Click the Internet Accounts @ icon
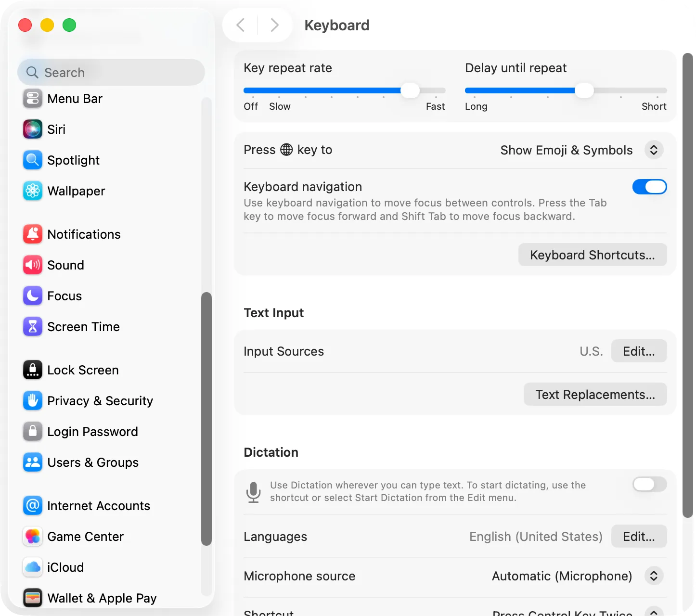 (x=33, y=506)
